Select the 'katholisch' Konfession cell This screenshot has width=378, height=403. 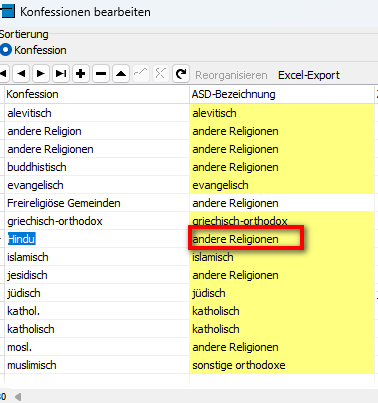click(x=97, y=329)
